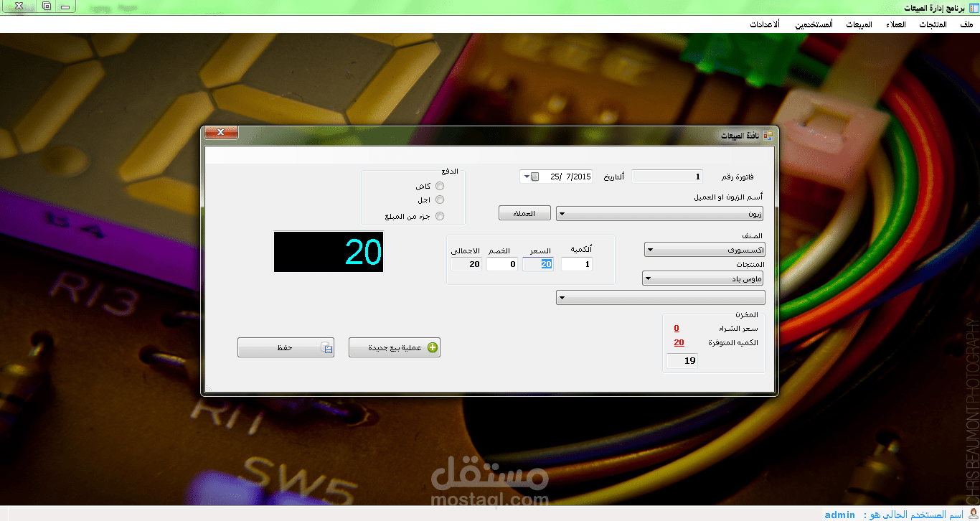Select the كاش payment radio button
This screenshot has height=521, width=980.
click(x=440, y=186)
